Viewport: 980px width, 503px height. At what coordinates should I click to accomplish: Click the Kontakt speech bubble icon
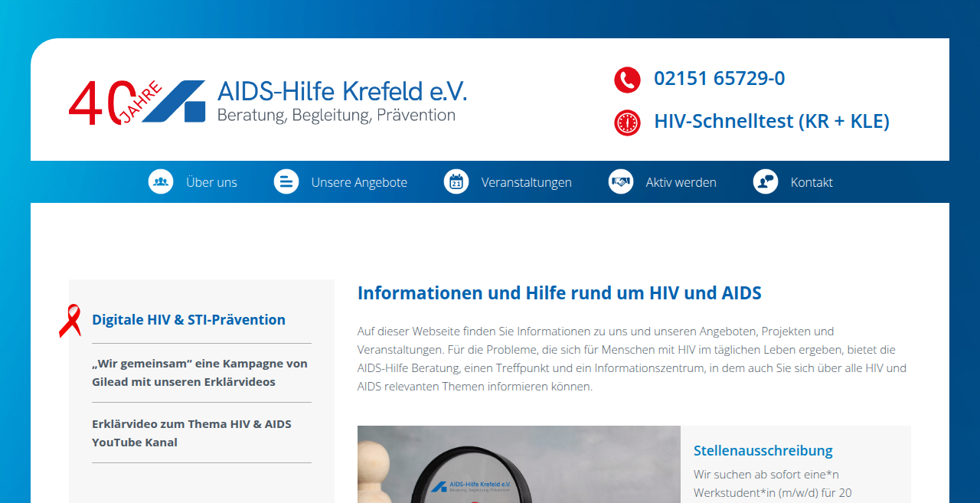coord(766,181)
